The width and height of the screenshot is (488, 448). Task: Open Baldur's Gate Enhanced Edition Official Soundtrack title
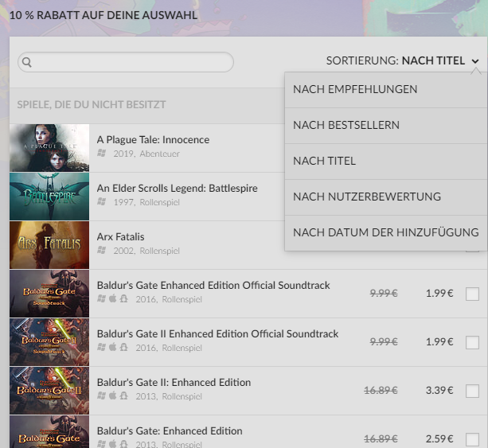pyautogui.click(x=213, y=286)
